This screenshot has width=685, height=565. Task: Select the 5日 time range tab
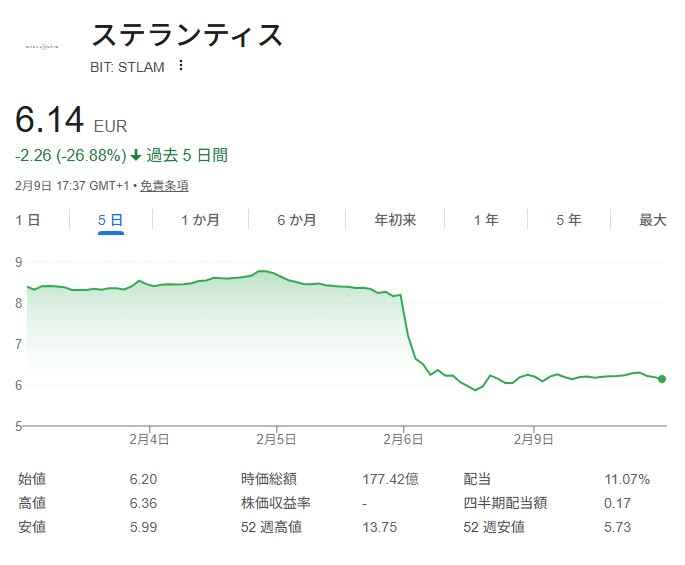110,220
